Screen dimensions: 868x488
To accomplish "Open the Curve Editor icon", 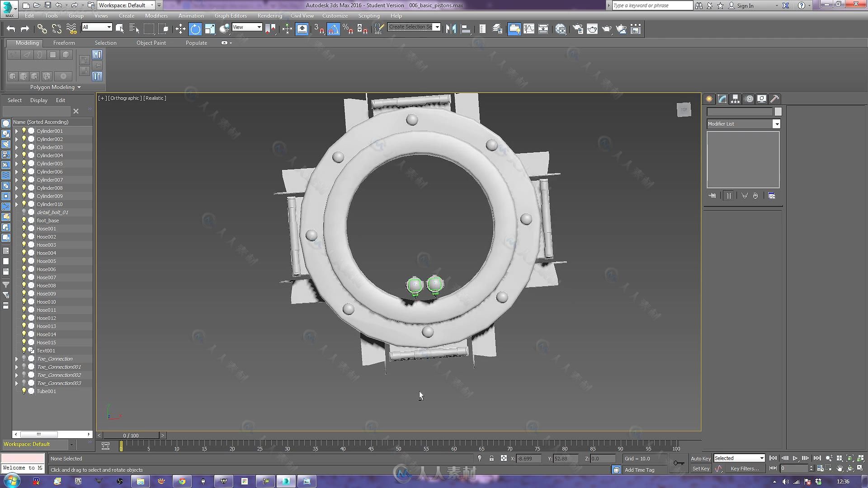I will [x=529, y=29].
